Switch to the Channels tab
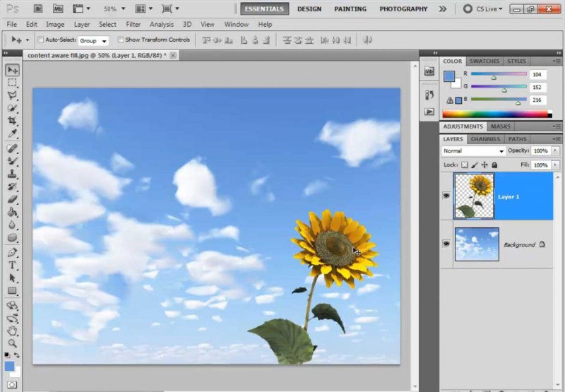565x392 pixels. (x=485, y=139)
